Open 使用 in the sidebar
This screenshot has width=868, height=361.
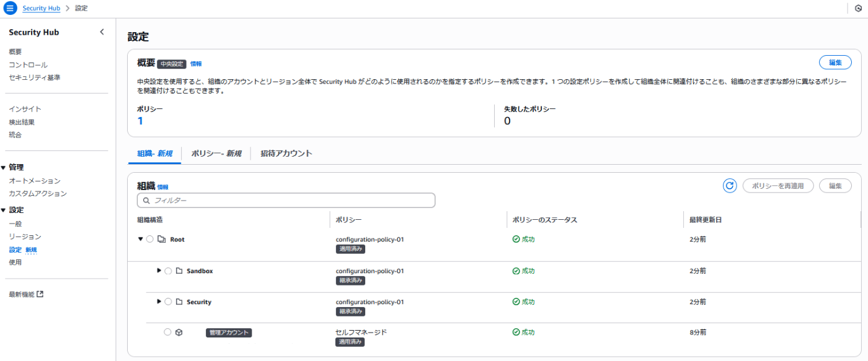tap(15, 263)
